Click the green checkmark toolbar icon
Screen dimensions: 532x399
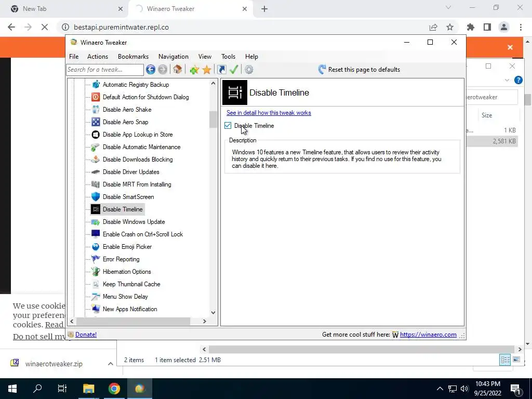pyautogui.click(x=234, y=70)
